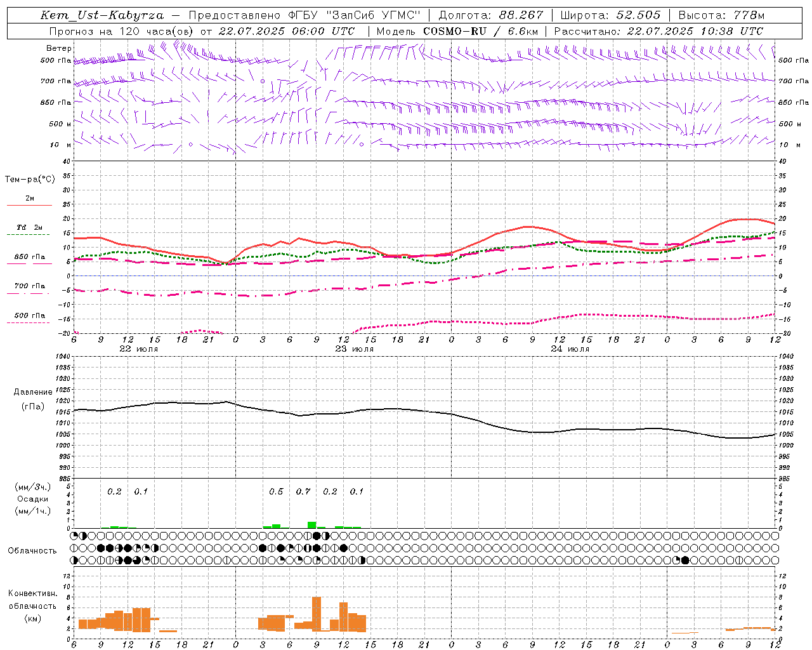
Task: Click the tallest green precipitation bar
Action: 312,525
